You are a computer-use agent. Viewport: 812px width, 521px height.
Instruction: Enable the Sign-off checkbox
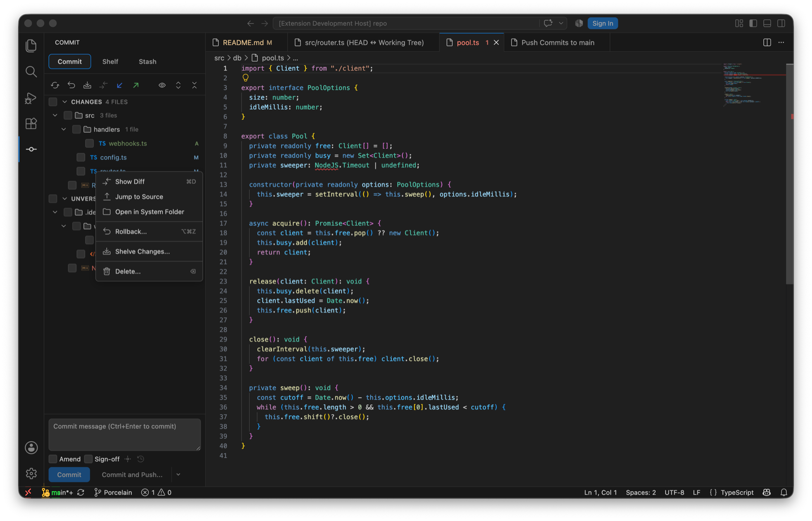[88, 459]
